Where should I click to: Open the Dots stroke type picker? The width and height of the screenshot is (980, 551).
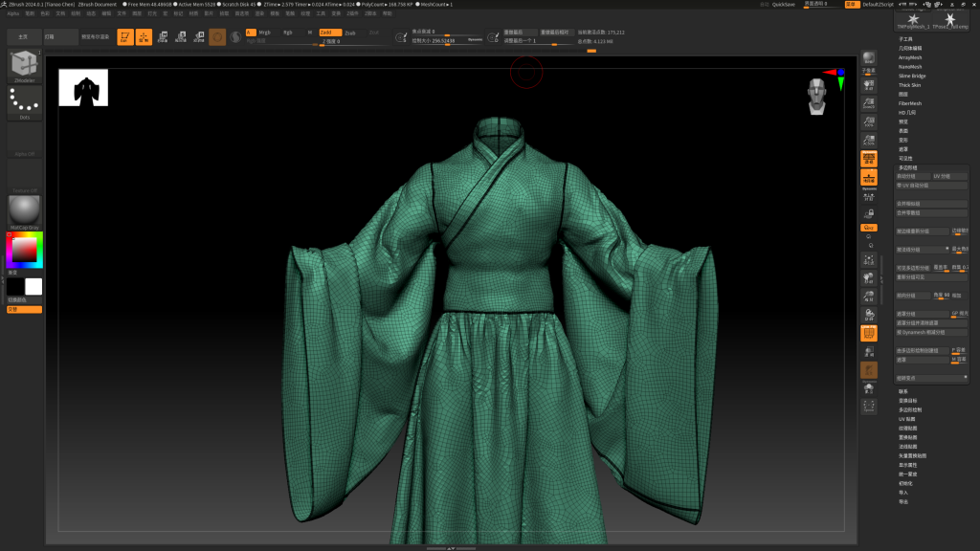24,102
